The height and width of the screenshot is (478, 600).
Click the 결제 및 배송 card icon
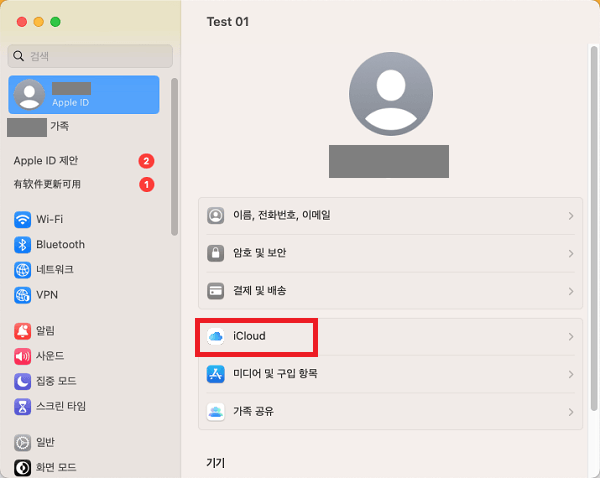[x=215, y=291]
